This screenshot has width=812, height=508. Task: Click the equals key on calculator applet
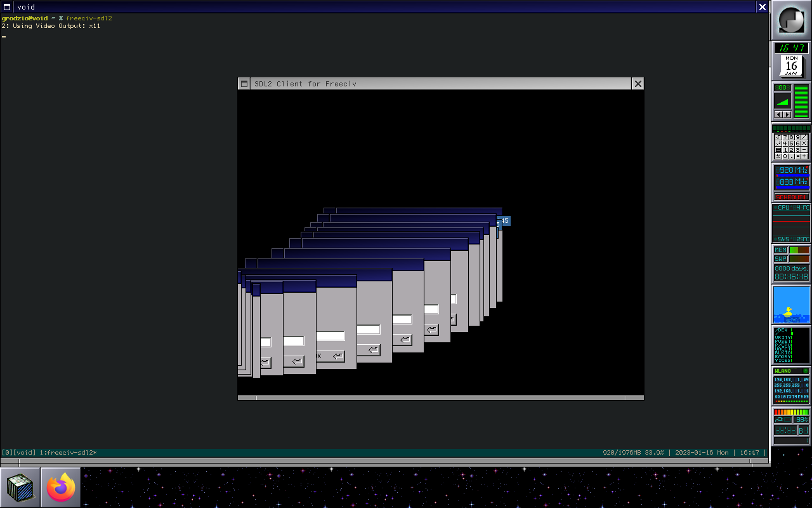pyautogui.click(x=797, y=156)
